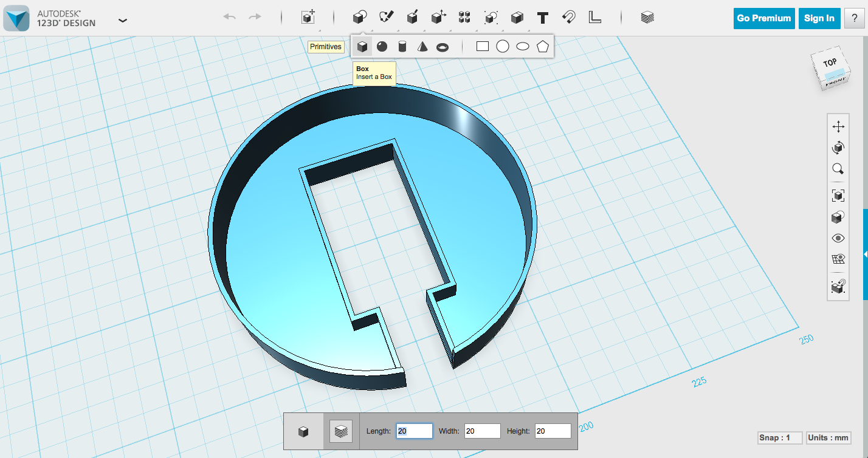Open the 123D Design app menu chevron
This screenshot has height=458, width=868.
[x=122, y=20]
